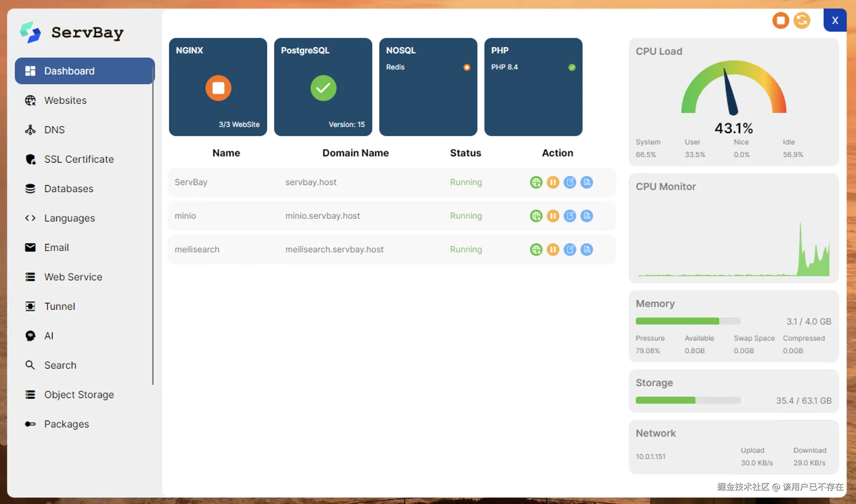Open log viewer for meilisearch site

coord(586,250)
